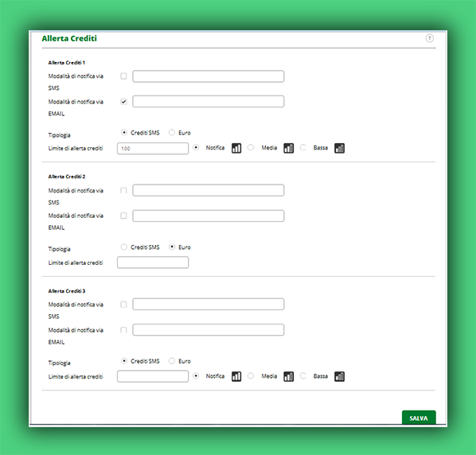Click Bassa signal bars icon in Allerta Crediti 1
Viewport: 476px width, 455px height.
(339, 148)
